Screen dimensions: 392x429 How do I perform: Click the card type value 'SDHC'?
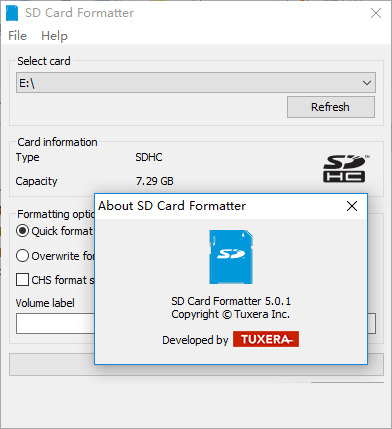(149, 157)
